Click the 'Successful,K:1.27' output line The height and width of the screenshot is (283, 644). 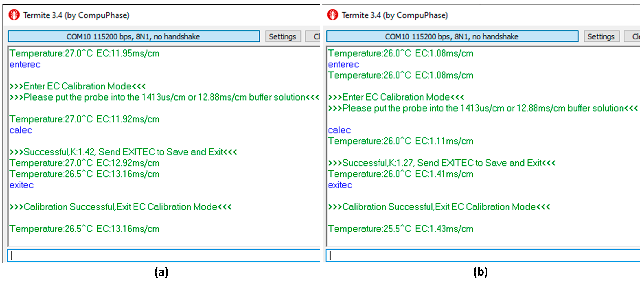tap(442, 163)
